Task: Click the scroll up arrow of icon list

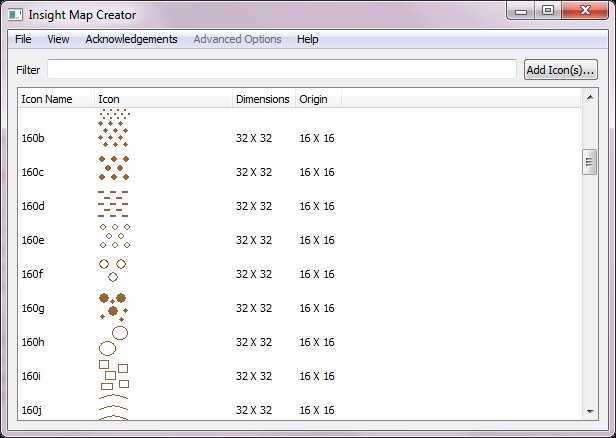Action: click(x=590, y=97)
